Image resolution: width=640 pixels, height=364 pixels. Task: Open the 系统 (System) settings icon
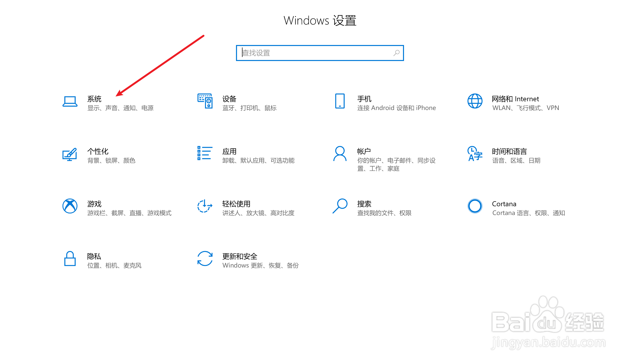(x=69, y=102)
